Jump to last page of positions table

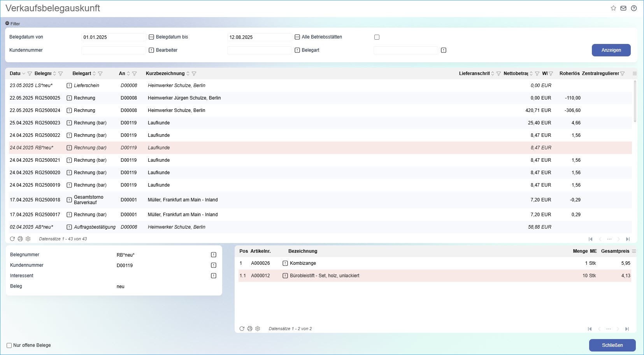pos(627,329)
